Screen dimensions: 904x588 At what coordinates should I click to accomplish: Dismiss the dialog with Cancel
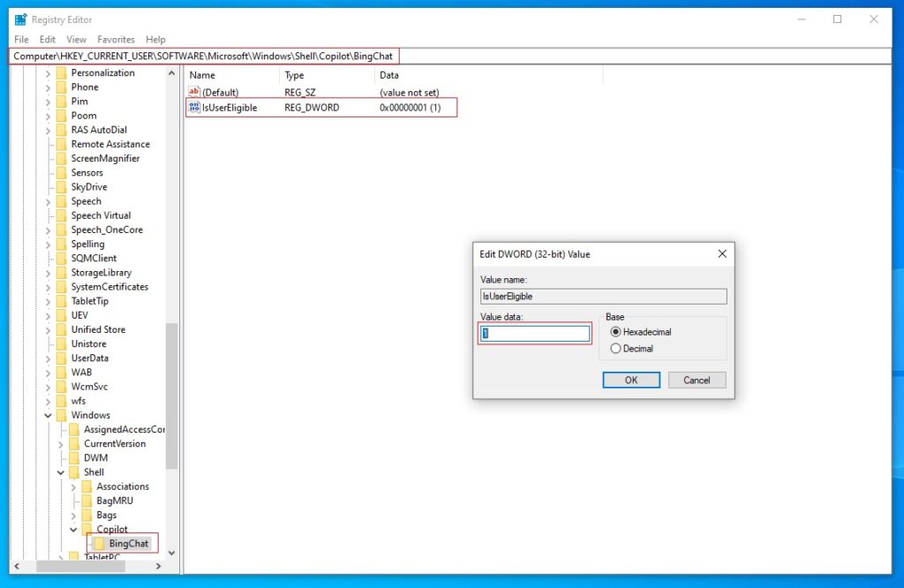pos(697,380)
